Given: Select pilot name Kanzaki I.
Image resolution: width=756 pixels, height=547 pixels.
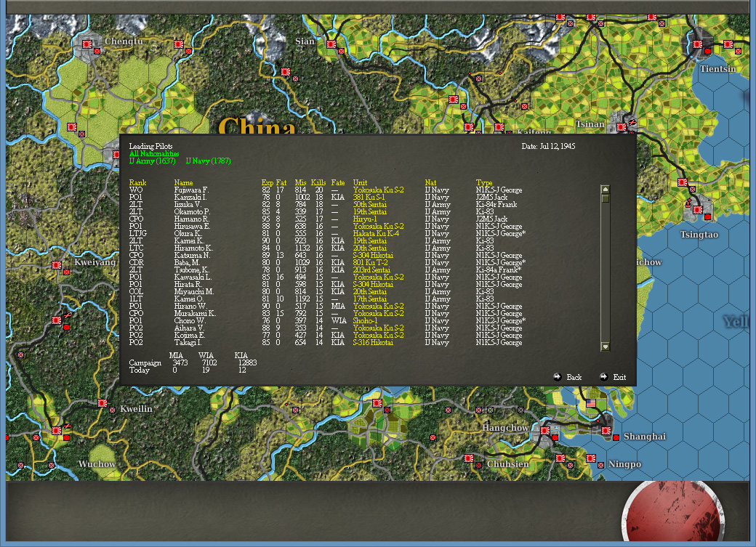Looking at the screenshot, I should pos(190,197).
